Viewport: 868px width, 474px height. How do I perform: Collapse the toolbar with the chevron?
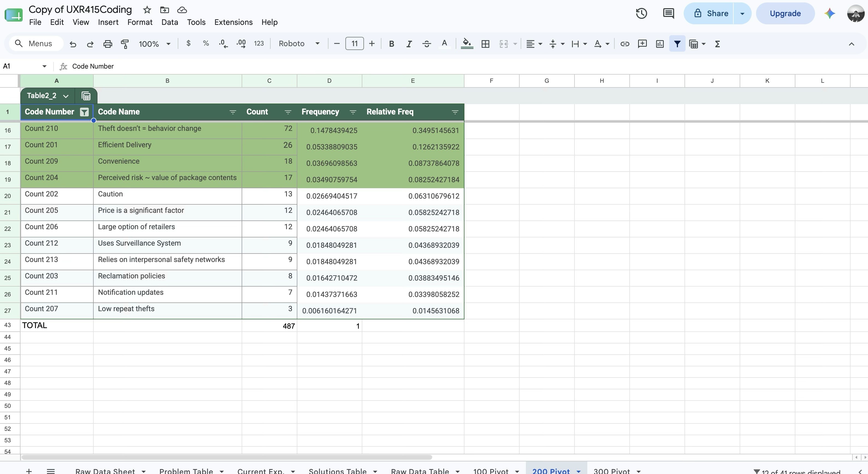[851, 44]
